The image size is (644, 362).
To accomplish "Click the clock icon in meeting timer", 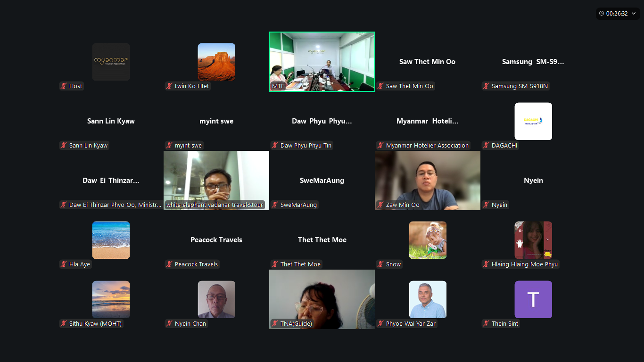I will click(602, 14).
